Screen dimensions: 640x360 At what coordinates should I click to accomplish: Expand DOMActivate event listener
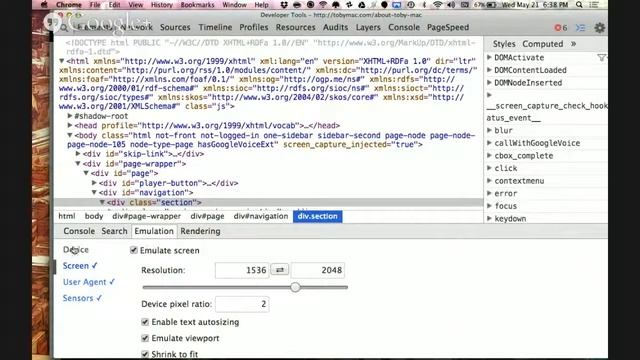click(489, 58)
